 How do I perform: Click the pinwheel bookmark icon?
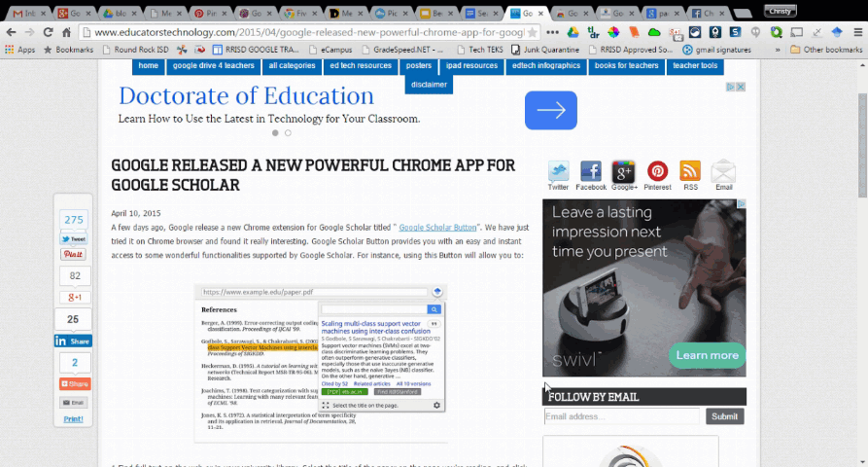tap(182, 50)
